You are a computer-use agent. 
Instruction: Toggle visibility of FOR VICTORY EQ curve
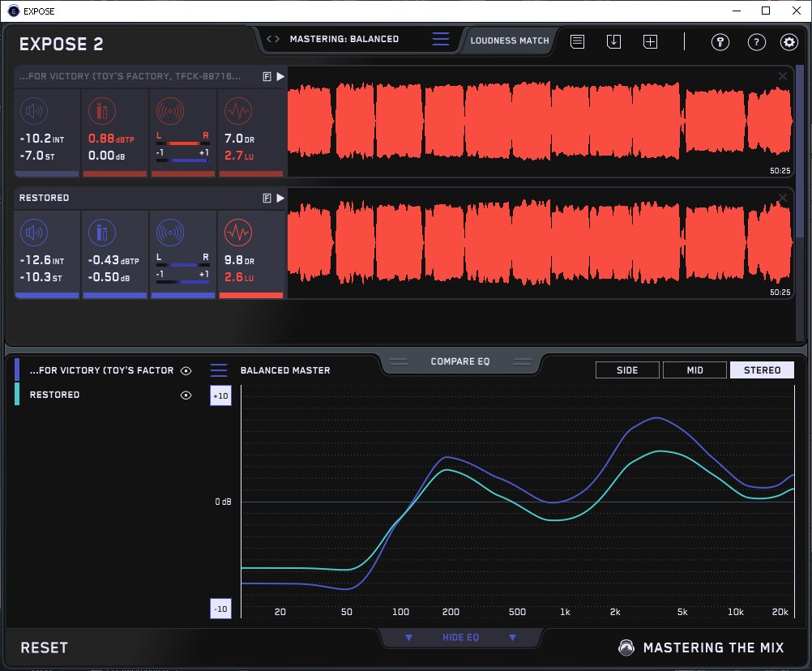186,370
